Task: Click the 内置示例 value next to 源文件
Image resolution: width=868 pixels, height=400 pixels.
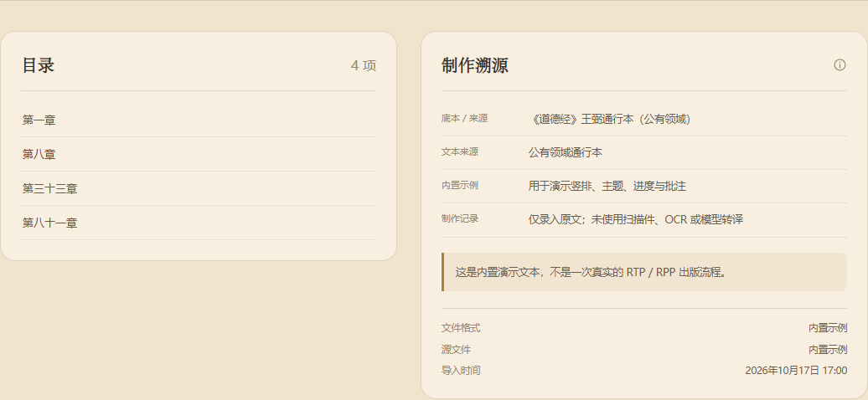Action: point(828,350)
